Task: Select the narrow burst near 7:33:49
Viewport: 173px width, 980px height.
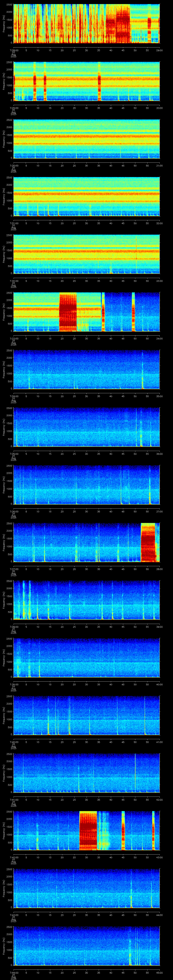Action: coord(133,312)
